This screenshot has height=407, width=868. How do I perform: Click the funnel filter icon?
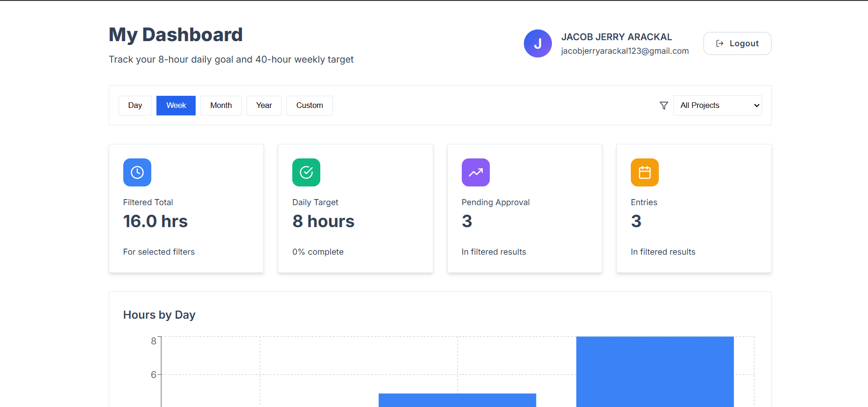pos(663,106)
